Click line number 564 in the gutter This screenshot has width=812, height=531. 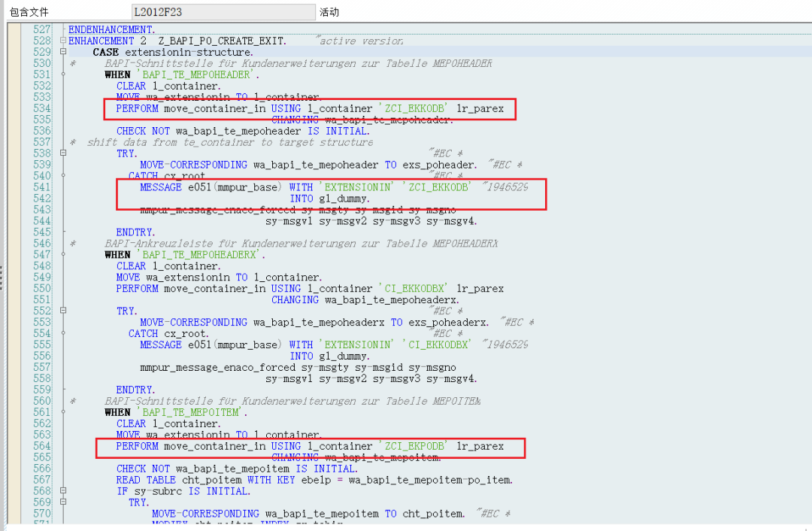42,446
